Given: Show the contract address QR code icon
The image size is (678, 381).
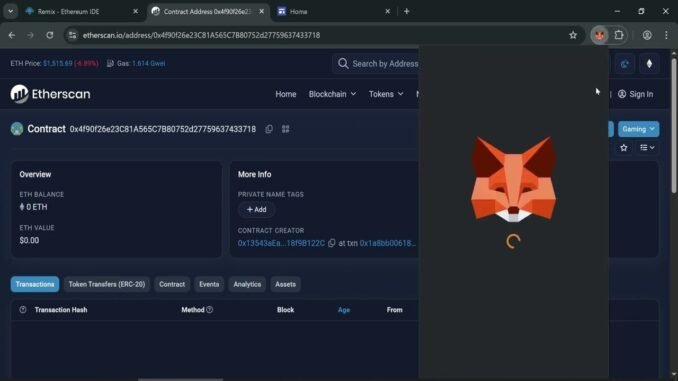Looking at the screenshot, I should [285, 129].
